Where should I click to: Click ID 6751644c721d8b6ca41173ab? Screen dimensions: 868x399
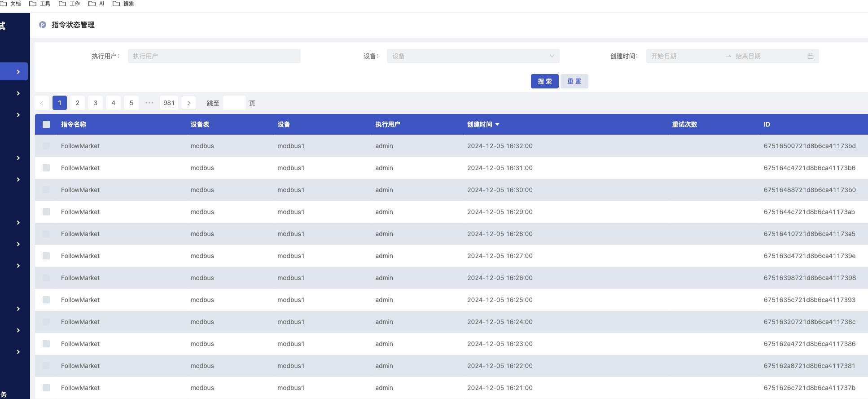coord(809,212)
